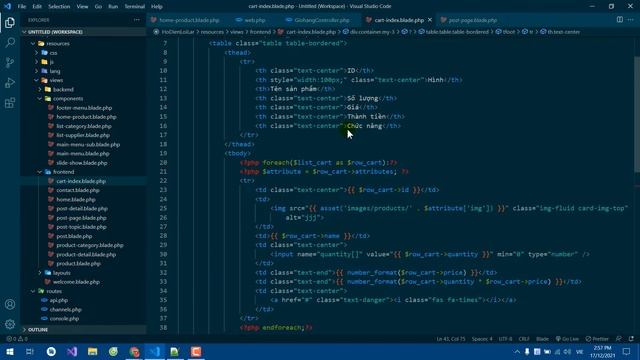Open the Explorer view in activity bar
Image resolution: width=640 pixels, height=360 pixels.
10,22
